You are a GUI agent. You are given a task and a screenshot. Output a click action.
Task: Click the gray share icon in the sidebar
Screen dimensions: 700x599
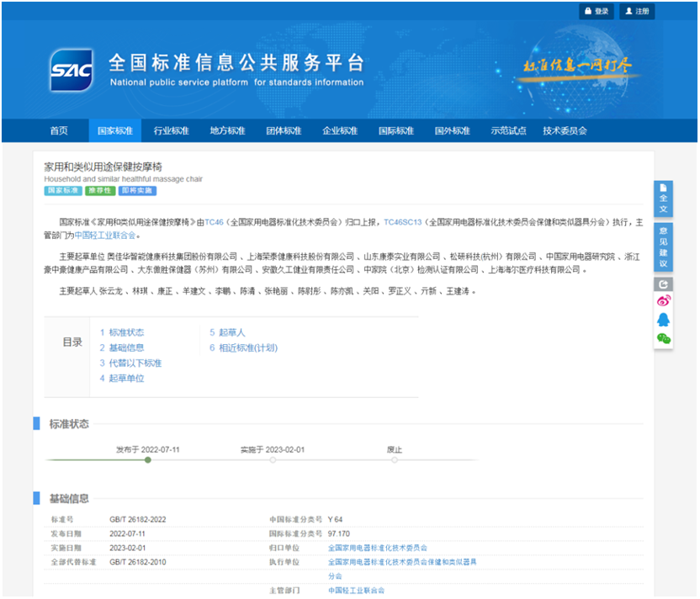pyautogui.click(x=662, y=283)
